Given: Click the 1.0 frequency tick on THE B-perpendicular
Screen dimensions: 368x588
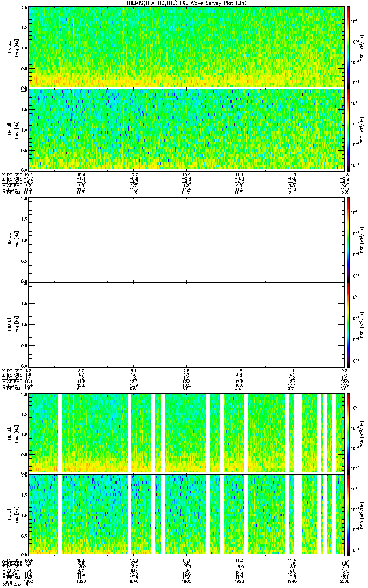Looking at the screenshot, I should coord(23,433).
